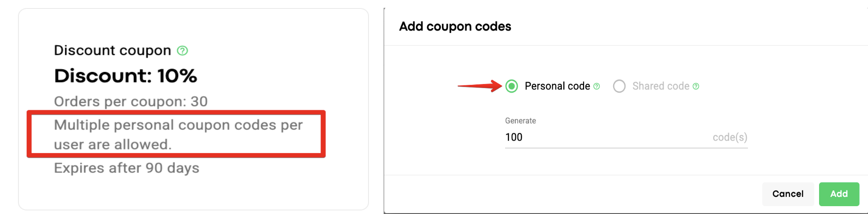
Task: Select the Shared code radio button
Action: tap(619, 86)
